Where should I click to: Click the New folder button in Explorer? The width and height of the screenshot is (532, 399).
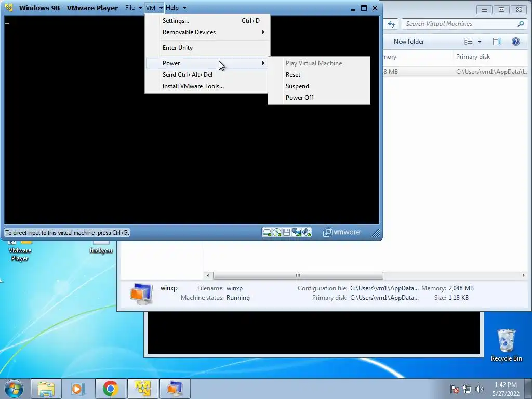point(409,42)
